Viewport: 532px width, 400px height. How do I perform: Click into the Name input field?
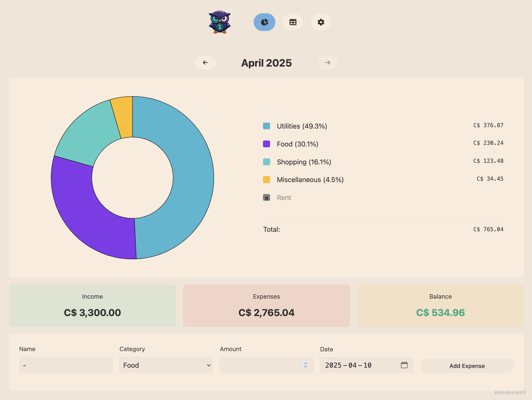pyautogui.click(x=66, y=365)
